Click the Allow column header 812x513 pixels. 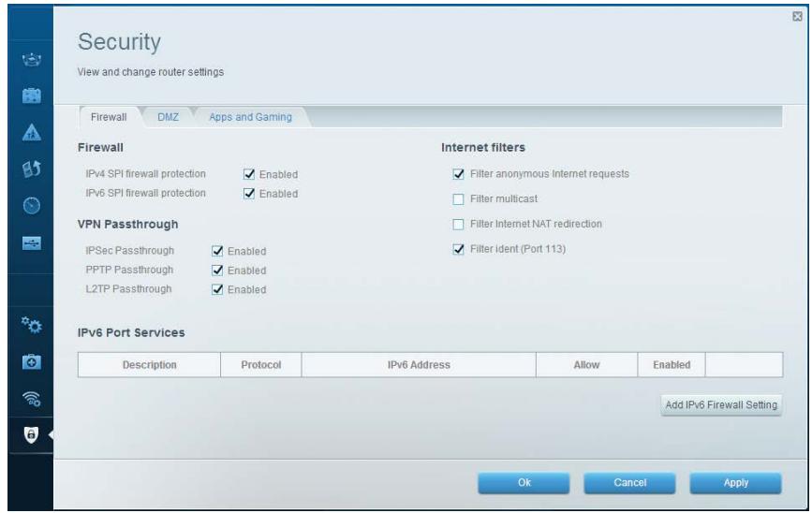586,365
